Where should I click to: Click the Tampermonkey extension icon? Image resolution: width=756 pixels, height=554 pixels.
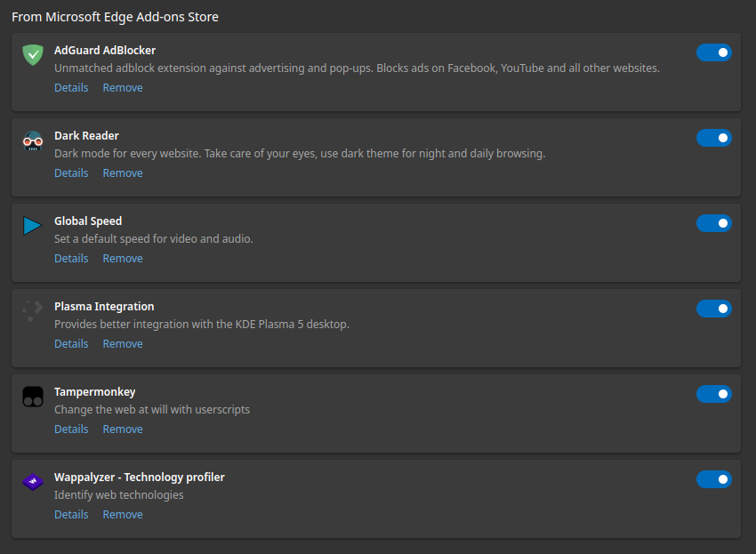click(33, 397)
